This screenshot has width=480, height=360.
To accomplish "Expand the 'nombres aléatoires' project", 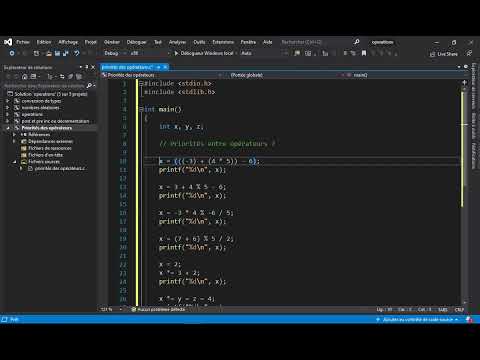I will [8, 108].
